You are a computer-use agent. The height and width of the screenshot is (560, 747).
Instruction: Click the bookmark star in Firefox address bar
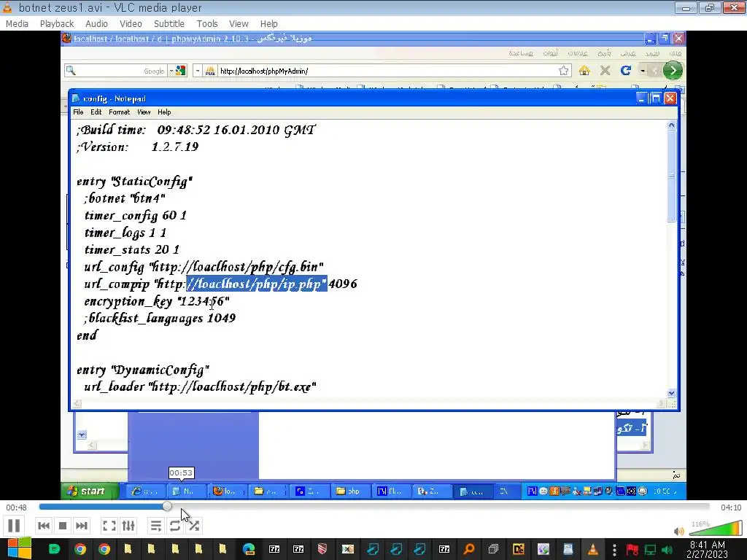[564, 71]
